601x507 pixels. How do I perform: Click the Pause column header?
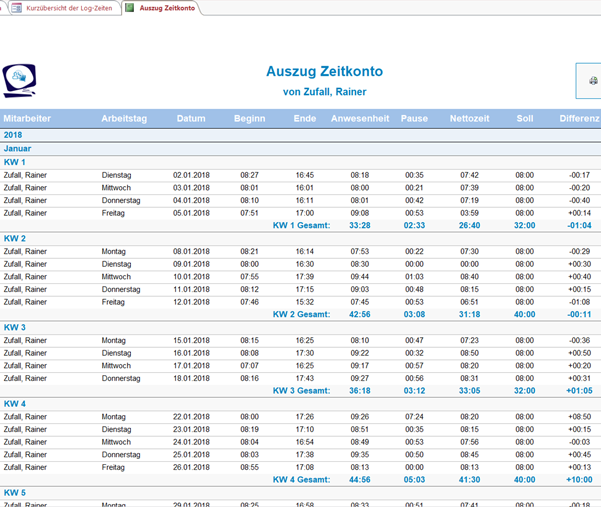(414, 118)
